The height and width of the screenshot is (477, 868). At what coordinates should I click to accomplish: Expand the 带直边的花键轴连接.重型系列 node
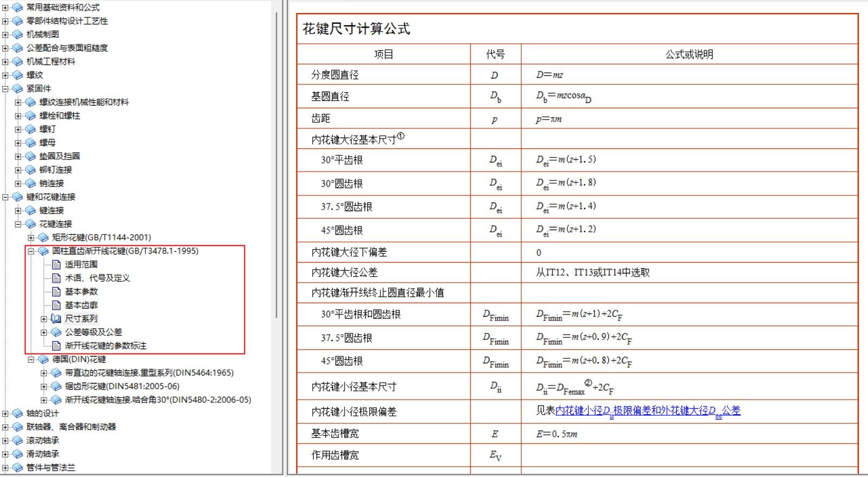click(44, 373)
